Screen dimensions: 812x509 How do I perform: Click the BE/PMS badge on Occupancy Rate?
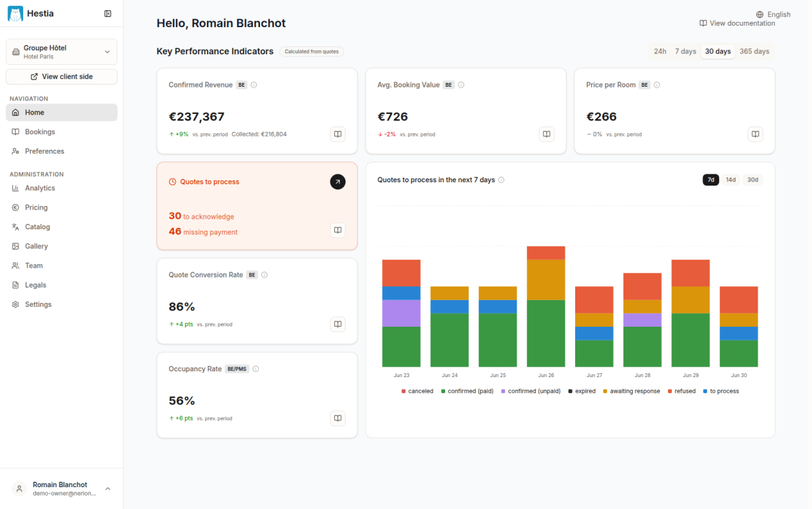click(237, 369)
